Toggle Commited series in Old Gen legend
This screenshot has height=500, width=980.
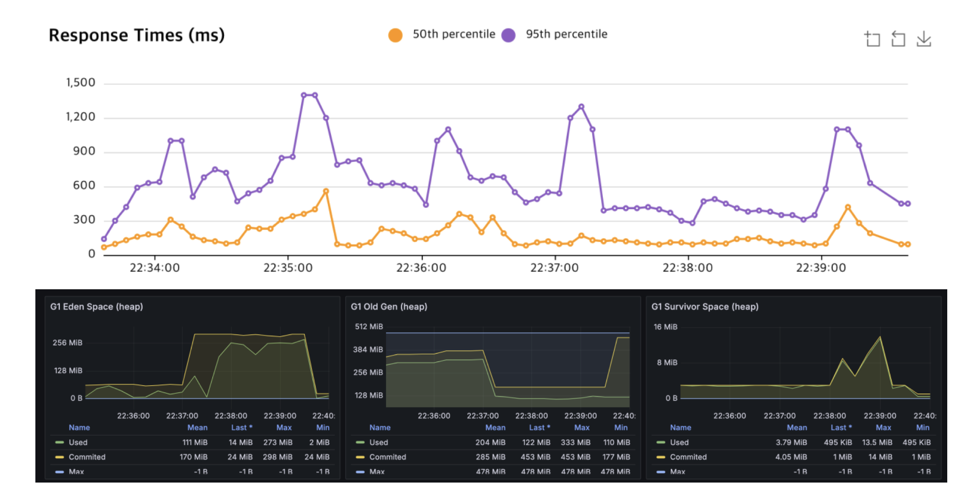pos(387,457)
